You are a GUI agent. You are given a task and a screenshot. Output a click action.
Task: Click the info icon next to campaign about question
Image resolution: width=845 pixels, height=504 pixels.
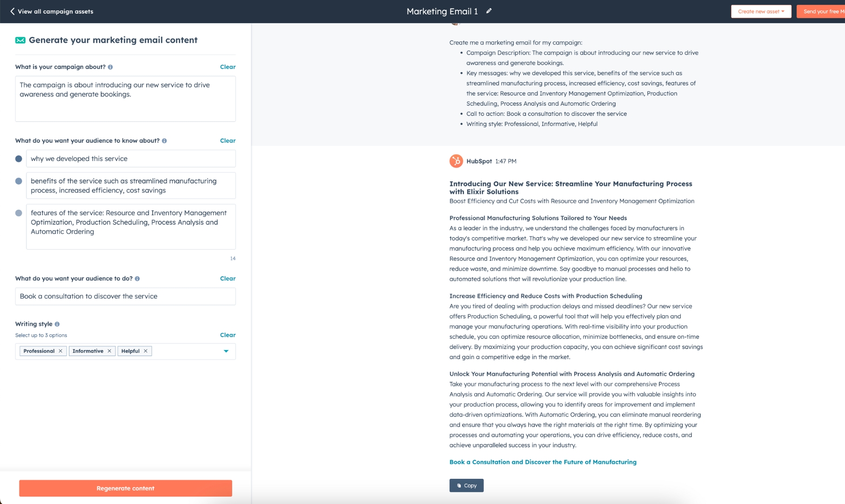110,67
